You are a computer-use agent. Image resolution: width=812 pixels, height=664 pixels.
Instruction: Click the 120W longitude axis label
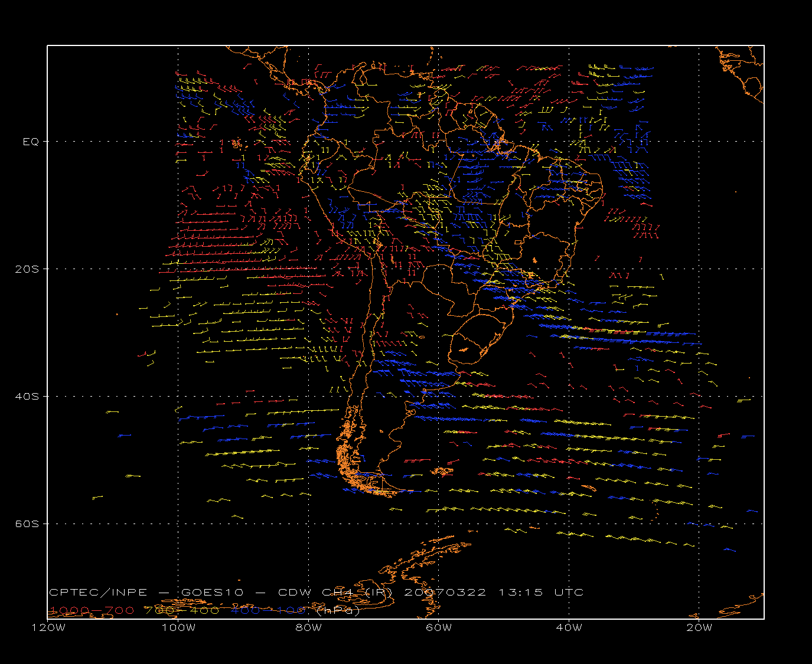[x=48, y=627]
